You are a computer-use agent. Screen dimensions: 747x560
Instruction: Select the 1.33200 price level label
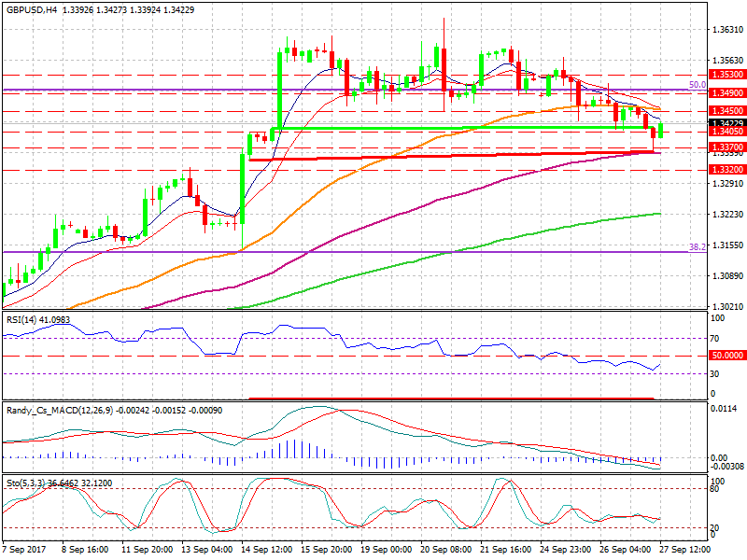726,170
